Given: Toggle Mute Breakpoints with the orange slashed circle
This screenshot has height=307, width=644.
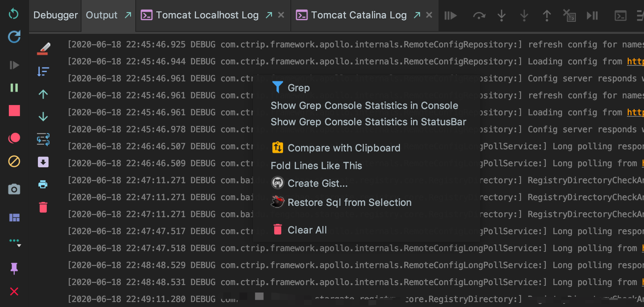Looking at the screenshot, I should tap(14, 162).
